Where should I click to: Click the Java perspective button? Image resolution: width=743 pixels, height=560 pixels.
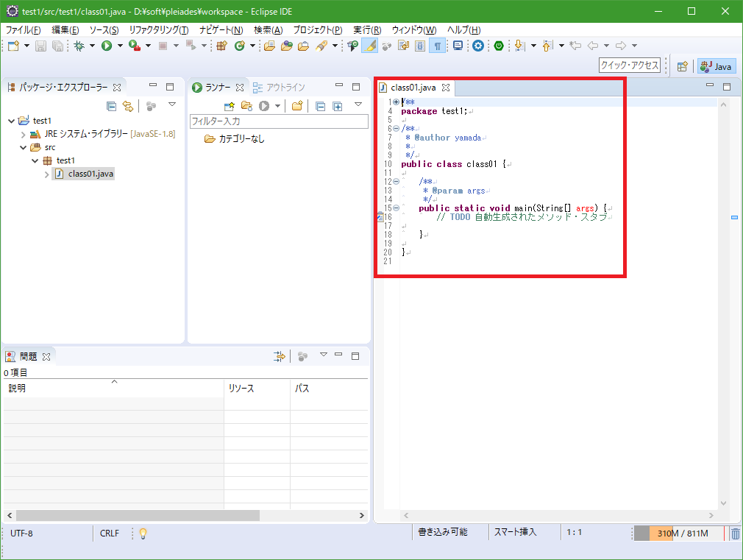(717, 66)
